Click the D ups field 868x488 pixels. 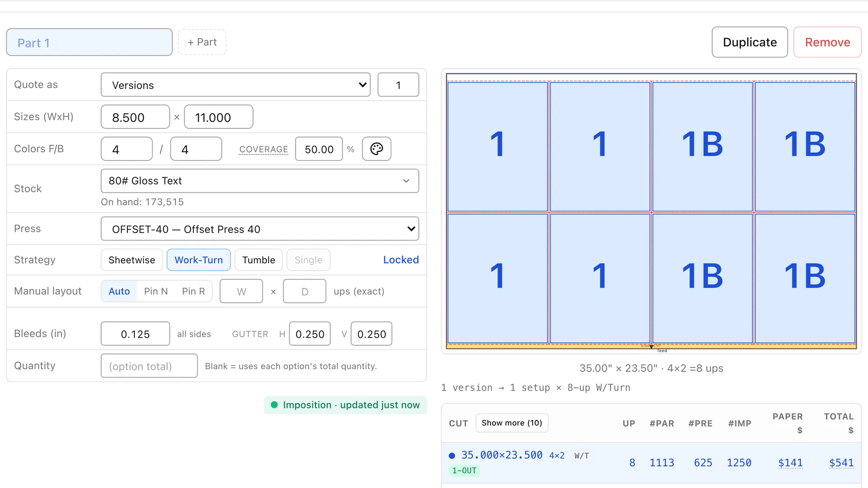[304, 291]
